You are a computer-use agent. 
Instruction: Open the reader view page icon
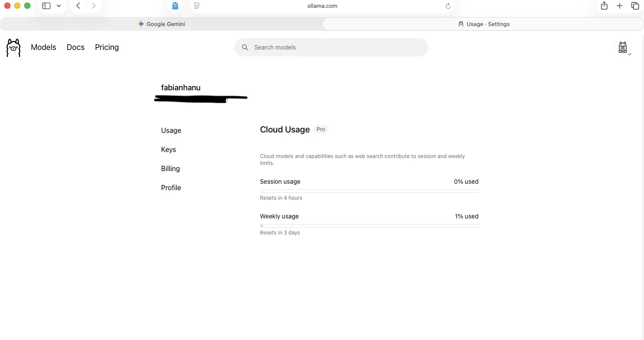tap(196, 6)
